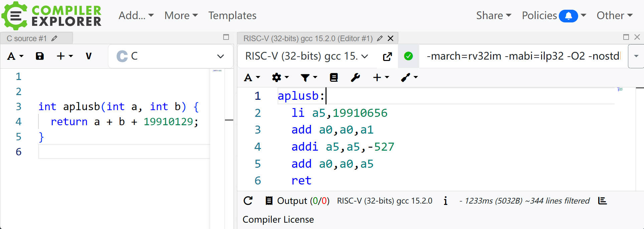
Task: Open compiler output options gear dropdown
Action: pyautogui.click(x=280, y=78)
